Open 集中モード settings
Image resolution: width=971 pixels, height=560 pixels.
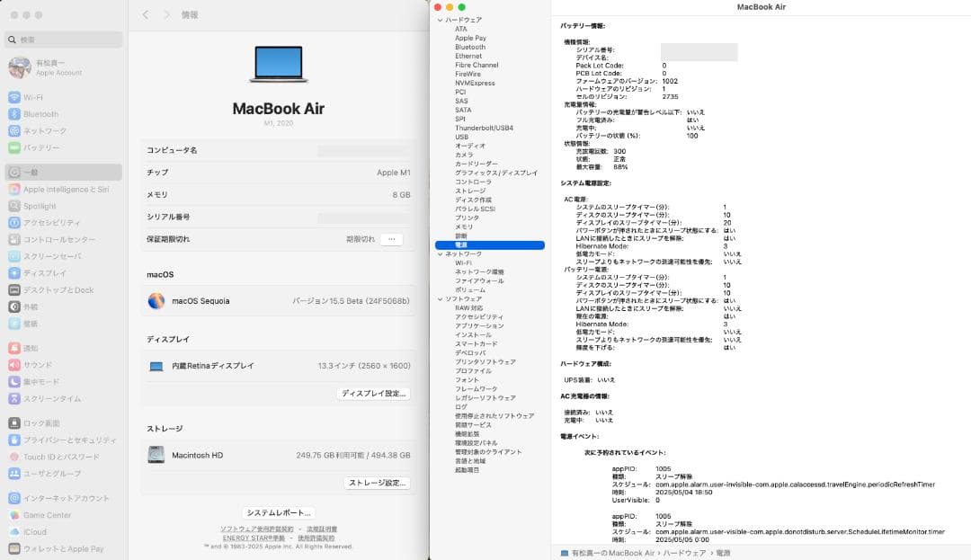tap(63, 382)
